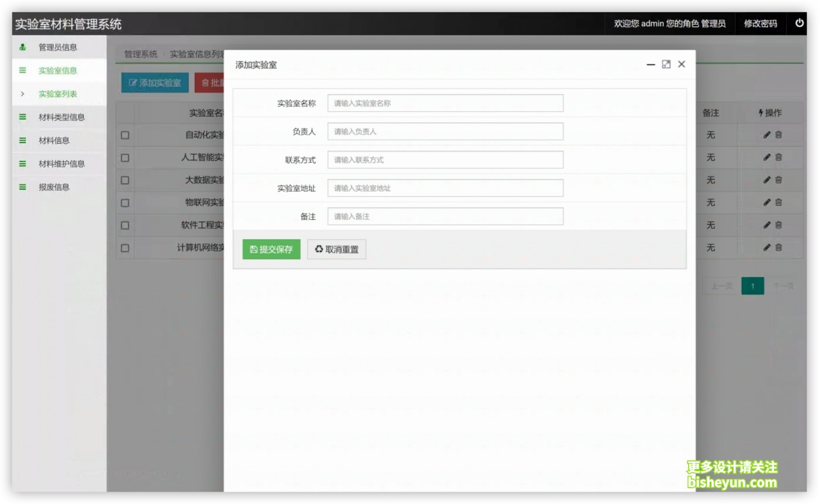Open 实验室列表 submenu item
819x504 pixels.
58,94
